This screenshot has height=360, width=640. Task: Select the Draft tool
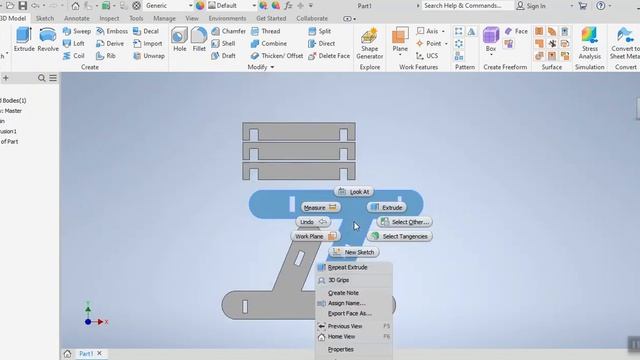pyautogui.click(x=223, y=56)
